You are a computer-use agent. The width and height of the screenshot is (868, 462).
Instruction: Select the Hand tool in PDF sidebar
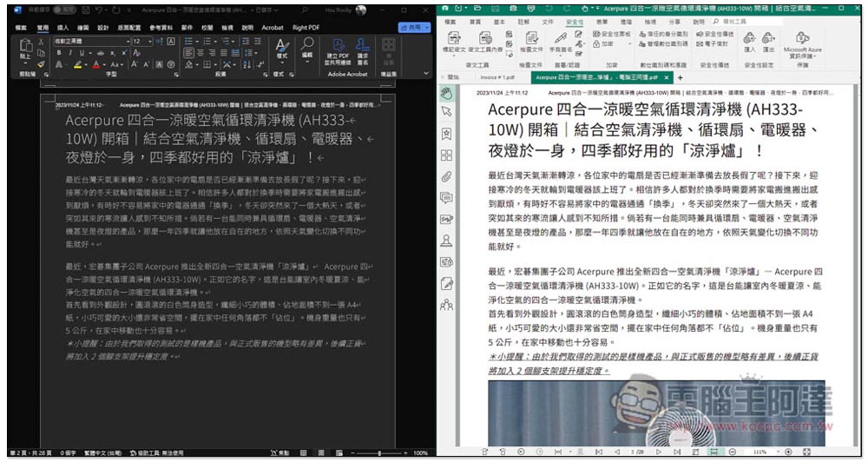click(x=446, y=93)
